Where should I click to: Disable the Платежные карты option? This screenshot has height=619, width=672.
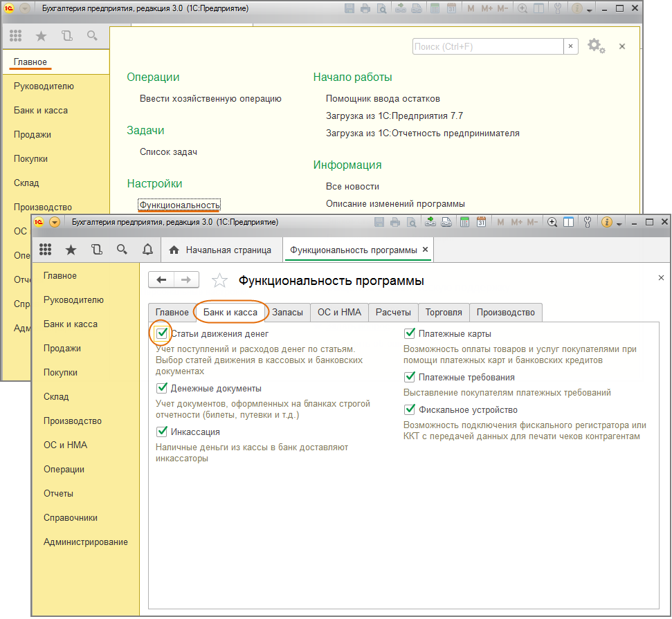click(x=410, y=334)
